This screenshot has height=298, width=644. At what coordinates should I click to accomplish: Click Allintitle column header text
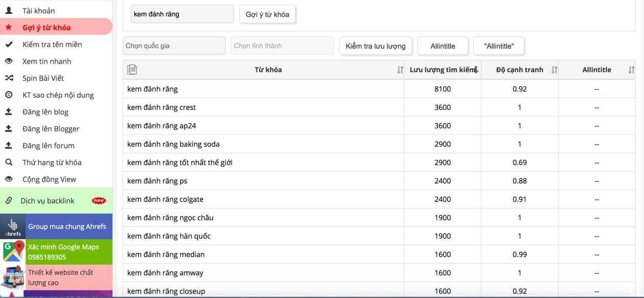click(597, 70)
